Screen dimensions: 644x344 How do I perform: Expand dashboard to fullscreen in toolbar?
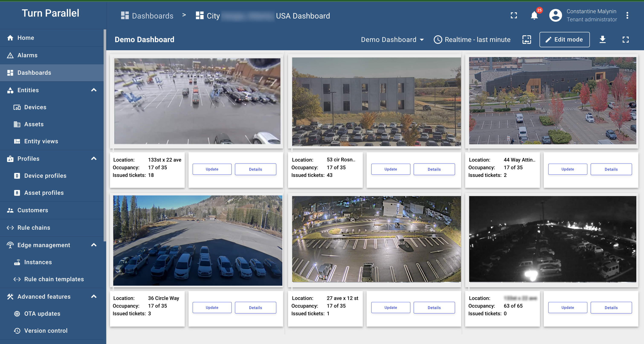(x=625, y=39)
